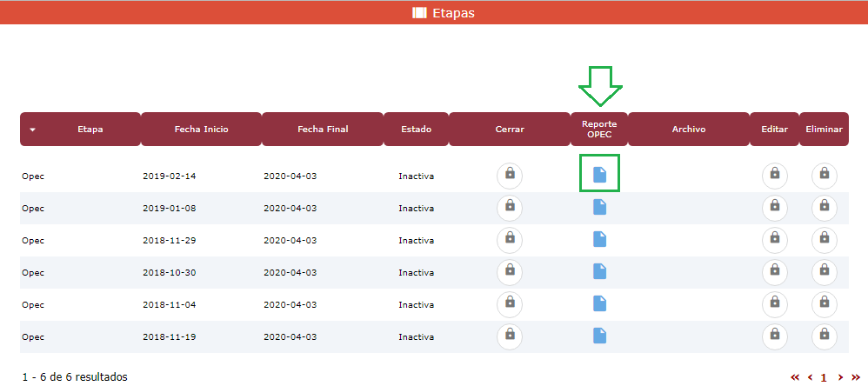Open Reporte OPEC document for 2018-11-19 row

[599, 336]
